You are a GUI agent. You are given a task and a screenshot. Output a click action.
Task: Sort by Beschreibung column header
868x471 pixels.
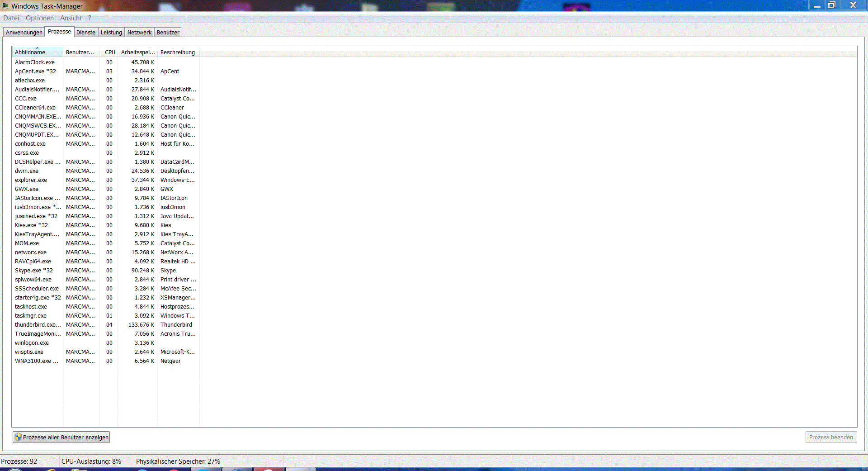pos(179,52)
